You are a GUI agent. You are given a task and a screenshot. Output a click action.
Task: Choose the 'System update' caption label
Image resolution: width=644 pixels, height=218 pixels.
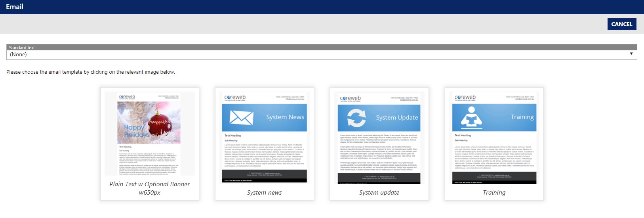point(379,193)
